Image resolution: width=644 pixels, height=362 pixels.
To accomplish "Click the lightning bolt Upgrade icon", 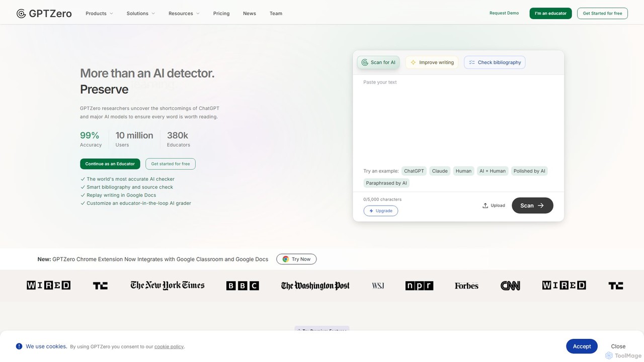I will [x=371, y=211].
